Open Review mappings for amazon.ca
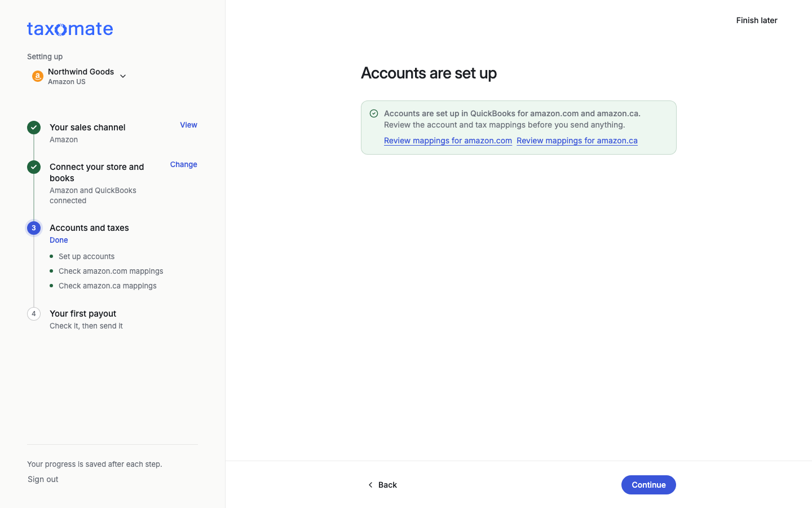The height and width of the screenshot is (508, 812). point(577,141)
